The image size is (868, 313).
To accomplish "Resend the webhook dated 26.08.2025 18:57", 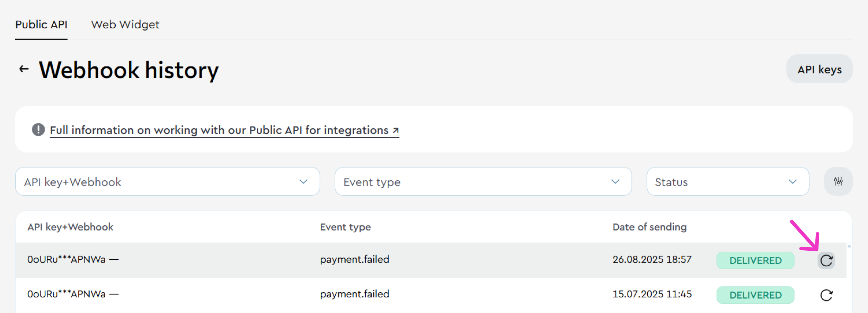I will click(x=826, y=260).
